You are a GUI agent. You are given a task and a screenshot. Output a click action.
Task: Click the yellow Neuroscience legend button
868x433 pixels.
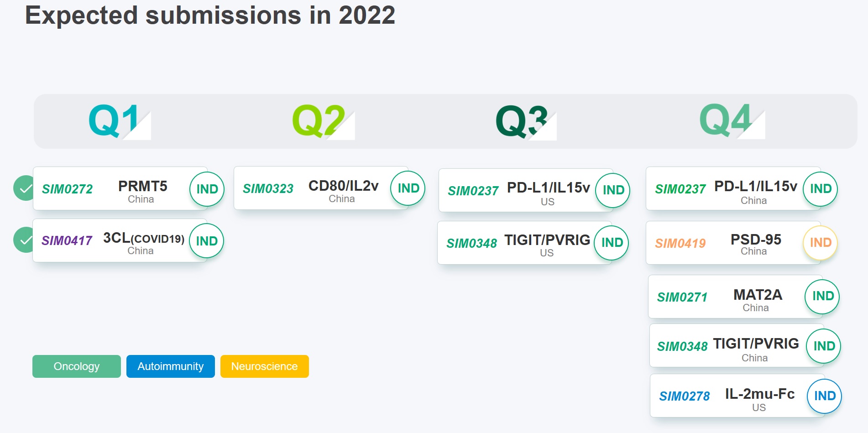click(265, 366)
